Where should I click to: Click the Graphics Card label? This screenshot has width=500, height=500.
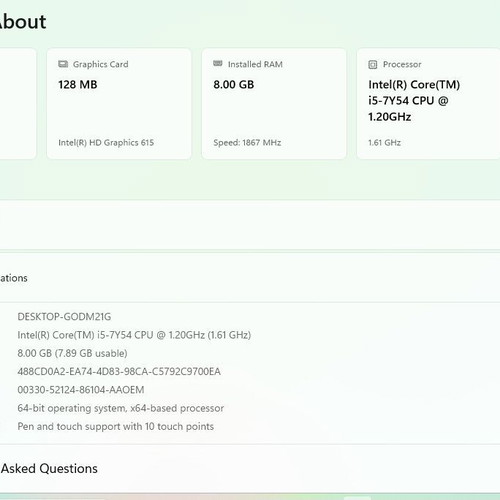[x=100, y=64]
